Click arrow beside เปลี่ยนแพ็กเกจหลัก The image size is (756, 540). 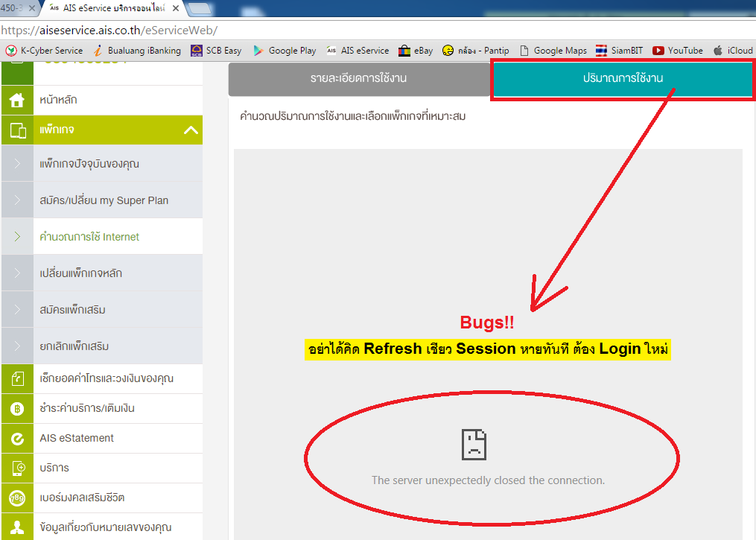point(17,273)
